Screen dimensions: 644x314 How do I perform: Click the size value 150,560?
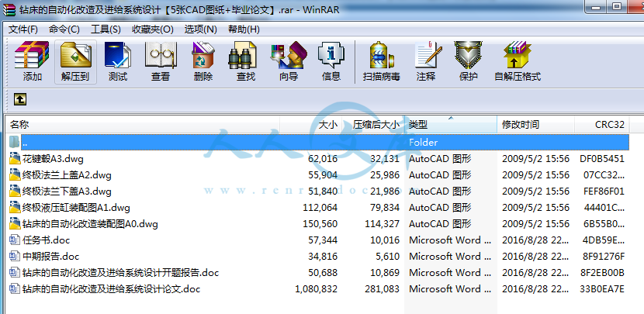pyautogui.click(x=320, y=224)
